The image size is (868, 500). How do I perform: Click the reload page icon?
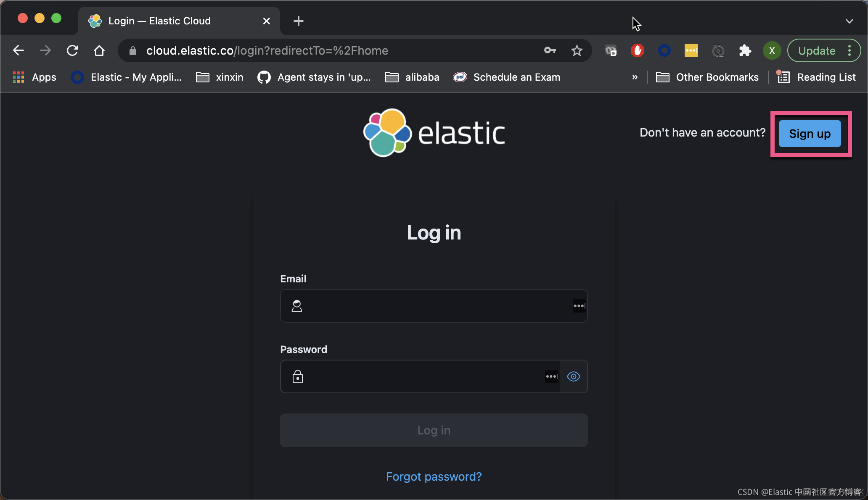pos(72,51)
